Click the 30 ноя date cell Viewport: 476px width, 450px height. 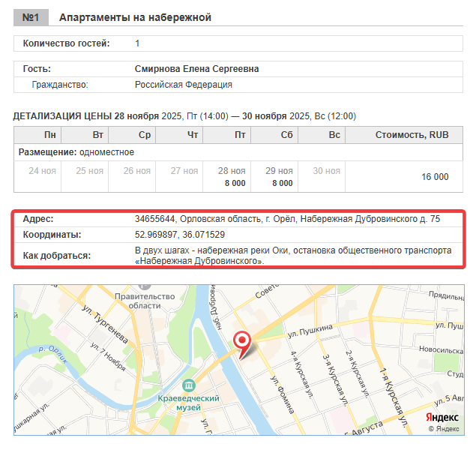click(322, 177)
